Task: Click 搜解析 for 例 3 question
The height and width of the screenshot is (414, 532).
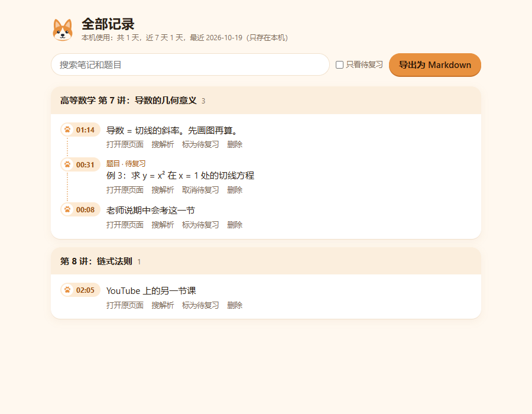Action: [163, 190]
